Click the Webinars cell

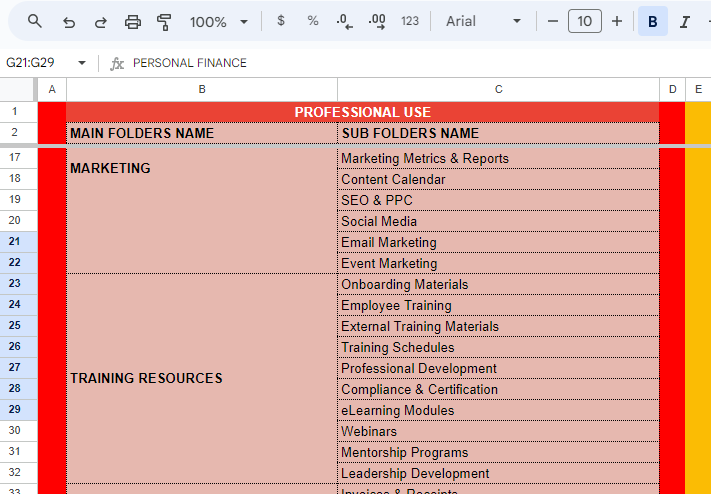(498, 431)
